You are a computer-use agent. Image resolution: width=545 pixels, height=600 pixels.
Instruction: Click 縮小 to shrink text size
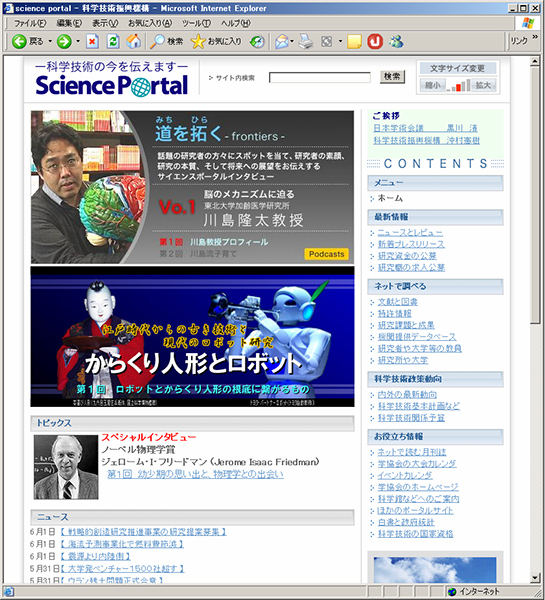click(432, 85)
